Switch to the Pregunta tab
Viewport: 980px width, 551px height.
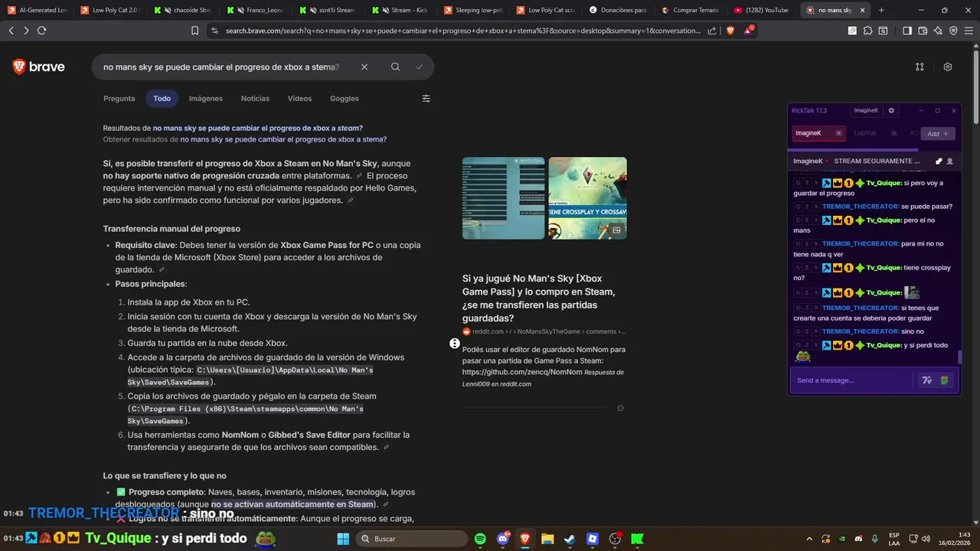[x=119, y=99]
